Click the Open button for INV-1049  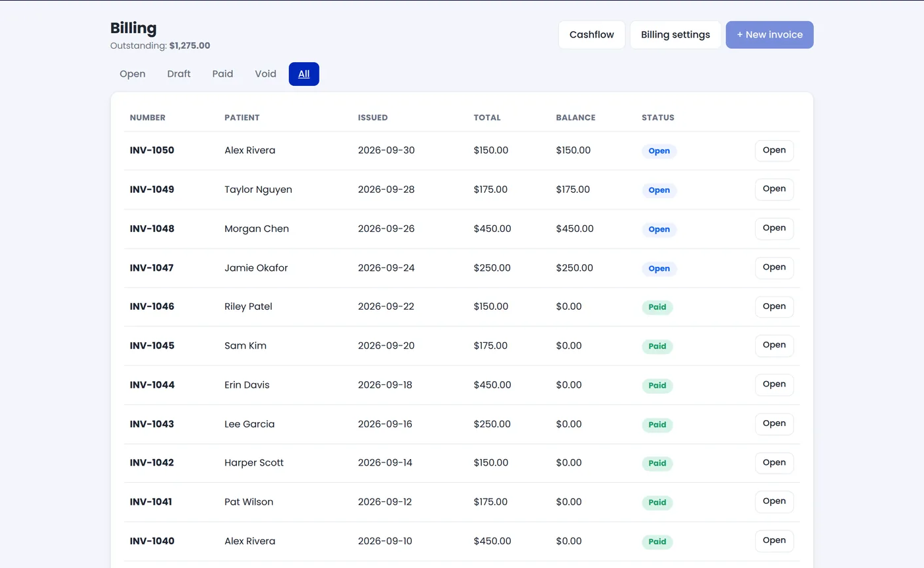pyautogui.click(x=774, y=190)
